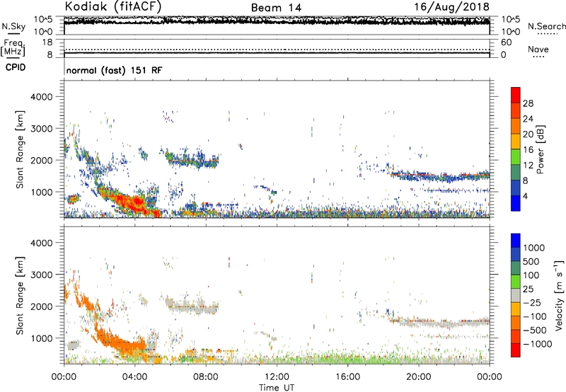Click the blue top segment of Velocity colorbar

pos(516,241)
